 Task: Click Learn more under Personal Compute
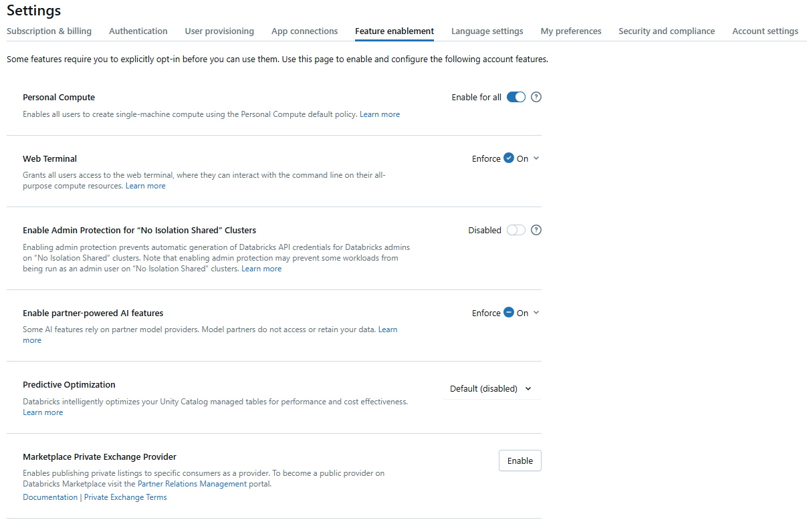[x=380, y=114]
